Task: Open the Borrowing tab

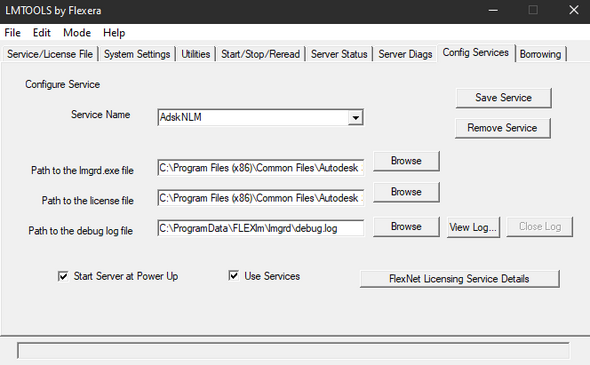Action: click(540, 54)
